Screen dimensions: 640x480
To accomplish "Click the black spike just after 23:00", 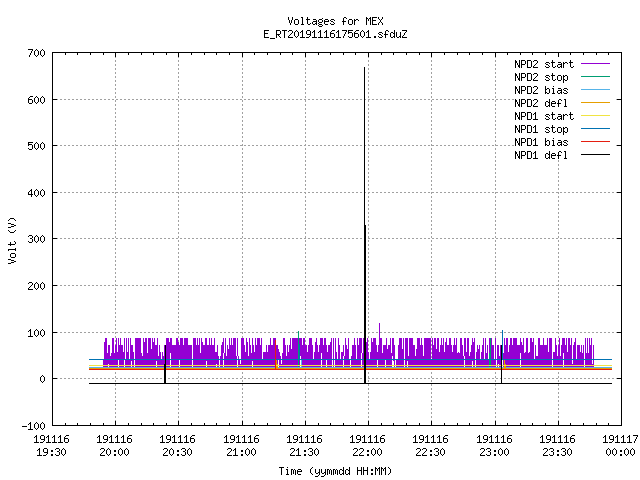I will [502, 364].
